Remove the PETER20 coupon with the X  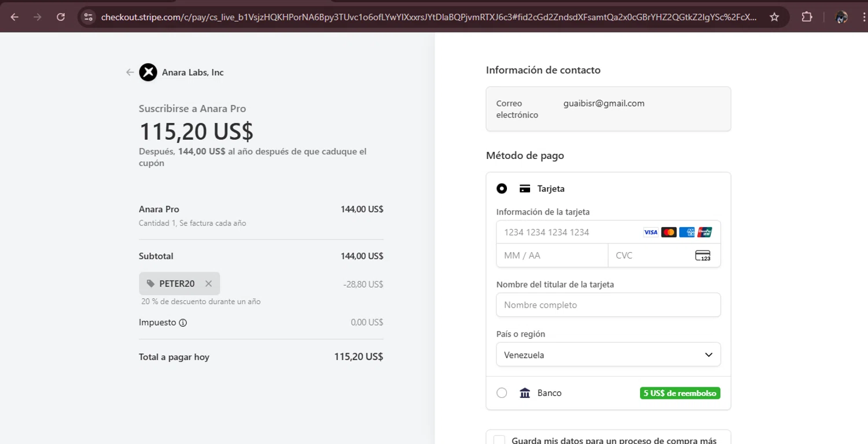coord(209,284)
